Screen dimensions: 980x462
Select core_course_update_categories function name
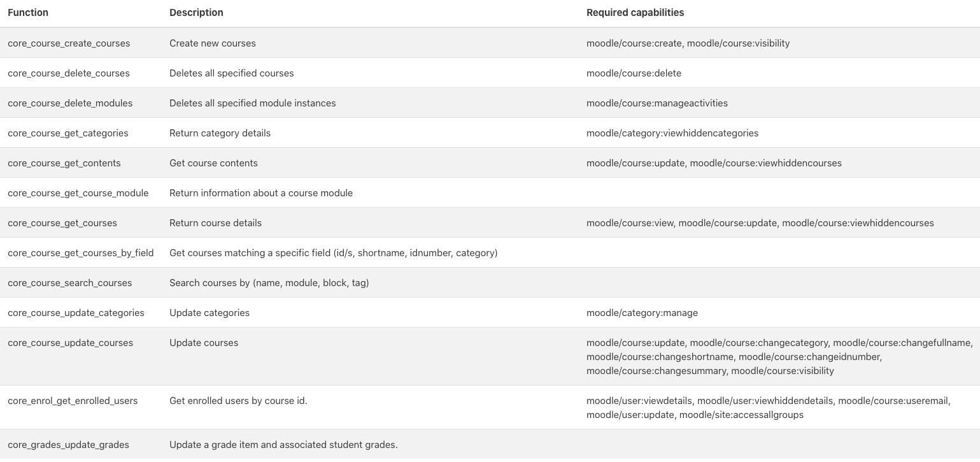coord(76,313)
